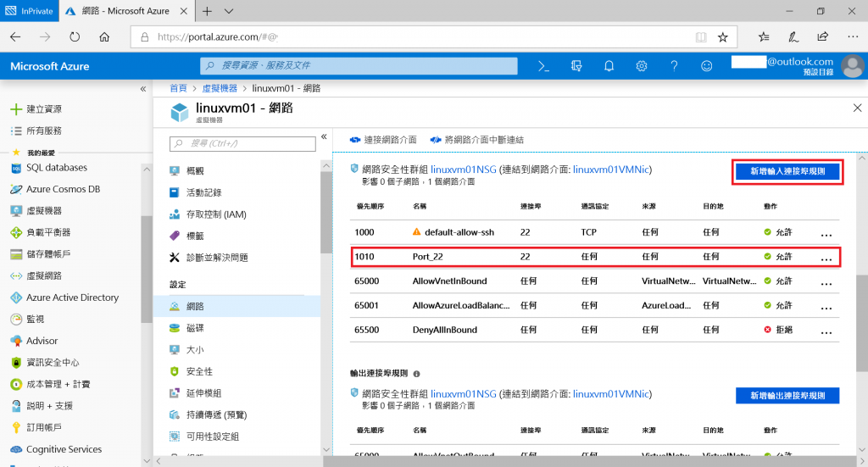Viewport: 868px width, 467px height.
Task: Open directory and subscription filter icon
Action: [x=576, y=66]
